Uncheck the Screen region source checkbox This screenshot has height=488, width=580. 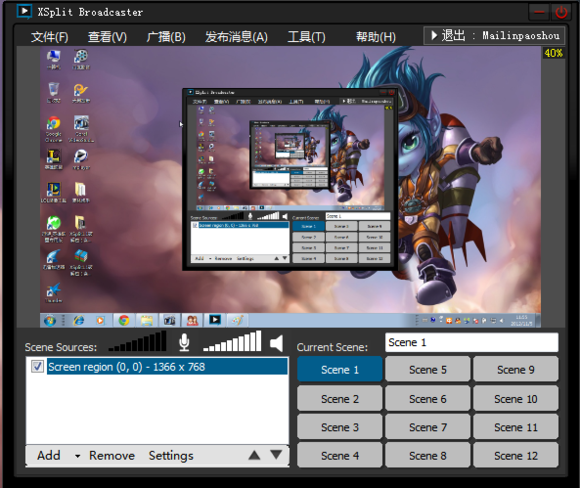tap(37, 366)
